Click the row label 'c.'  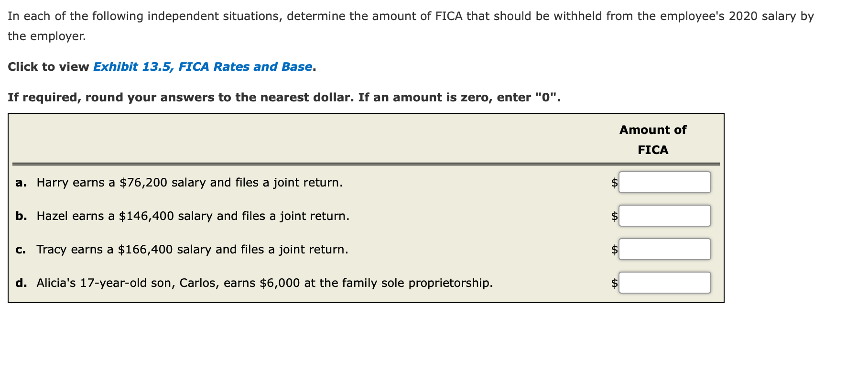click(21, 250)
